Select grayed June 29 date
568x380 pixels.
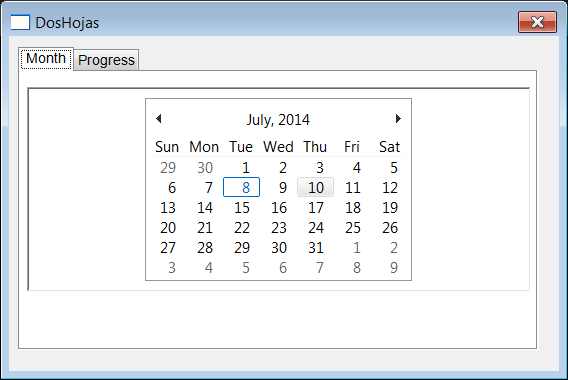click(168, 167)
